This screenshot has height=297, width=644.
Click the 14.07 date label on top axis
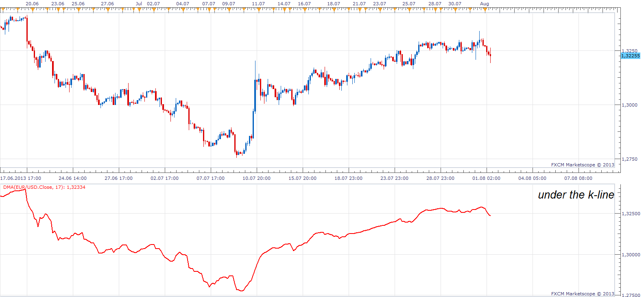284,4
